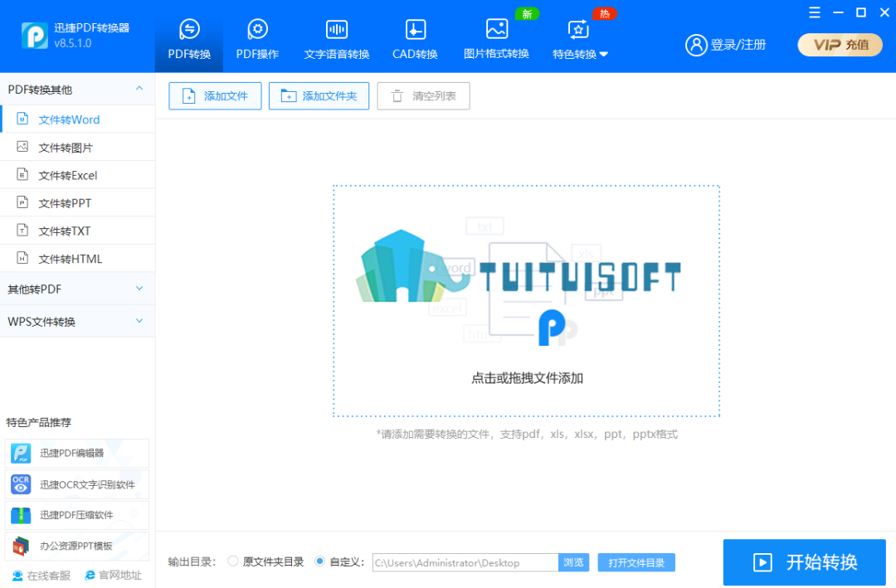This screenshot has width=896, height=588.
Task: Select 文件转Word in the sidebar
Action: (x=78, y=119)
